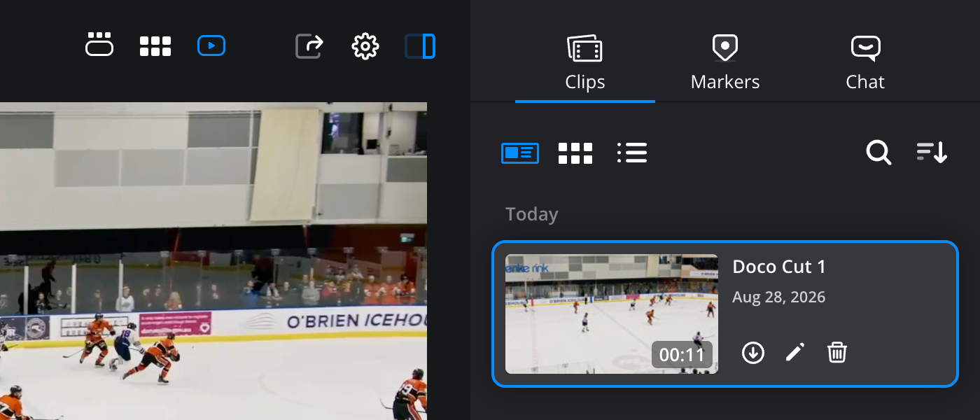Toggle the right sidebar panel
The image size is (980, 420).
point(421,46)
